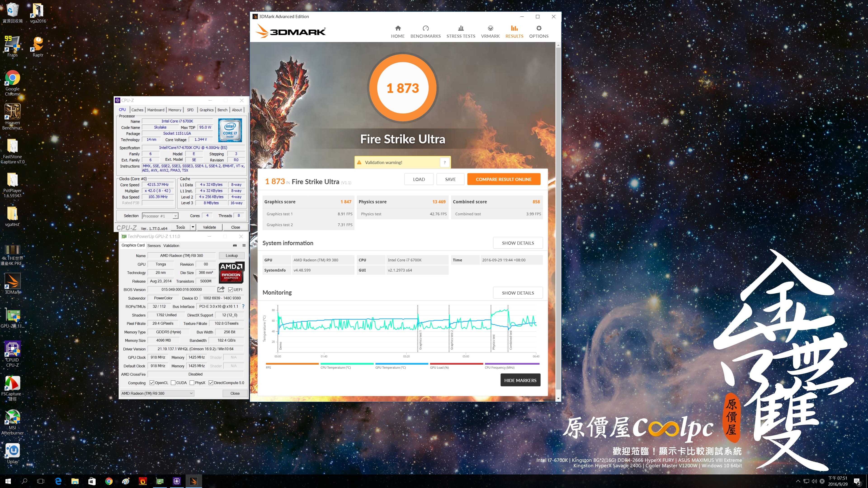Open File Explorer from the taskbar
868x488 pixels.
(75, 481)
